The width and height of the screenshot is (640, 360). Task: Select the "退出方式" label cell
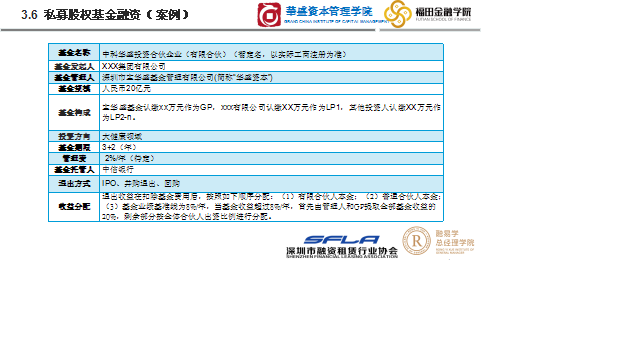pos(74,184)
